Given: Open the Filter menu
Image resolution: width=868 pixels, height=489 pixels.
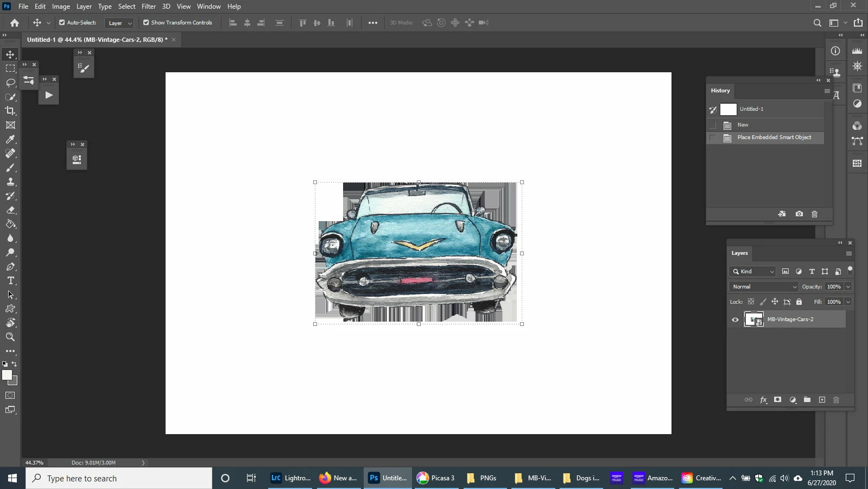Looking at the screenshot, I should (x=149, y=7).
